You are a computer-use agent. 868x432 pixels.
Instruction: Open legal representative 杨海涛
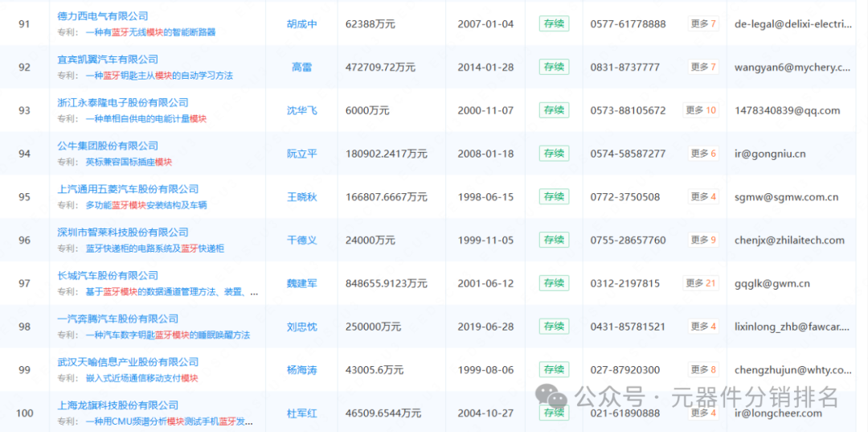pos(301,369)
